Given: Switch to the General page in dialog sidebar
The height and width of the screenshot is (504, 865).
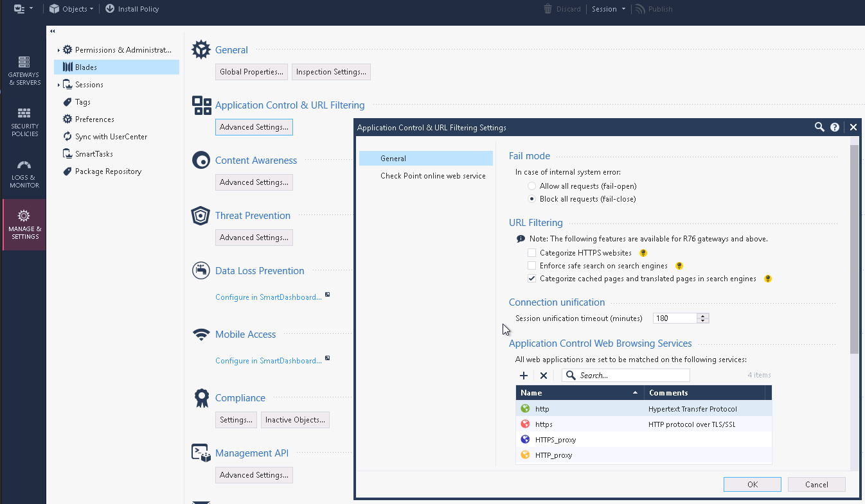Looking at the screenshot, I should tap(426, 159).
